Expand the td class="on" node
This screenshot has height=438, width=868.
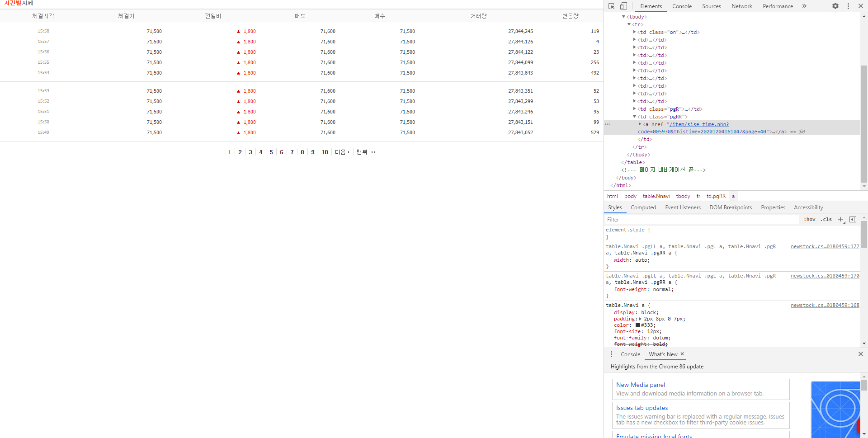pyautogui.click(x=634, y=32)
